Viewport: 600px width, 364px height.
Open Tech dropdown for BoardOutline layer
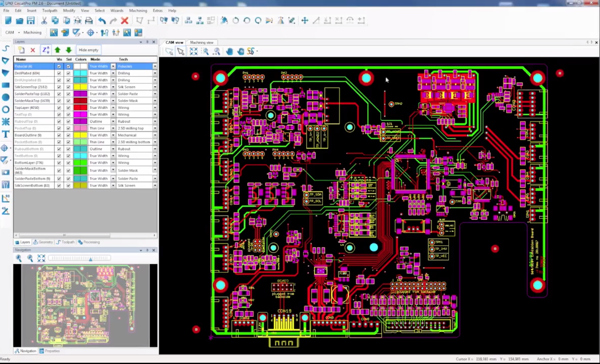click(155, 135)
